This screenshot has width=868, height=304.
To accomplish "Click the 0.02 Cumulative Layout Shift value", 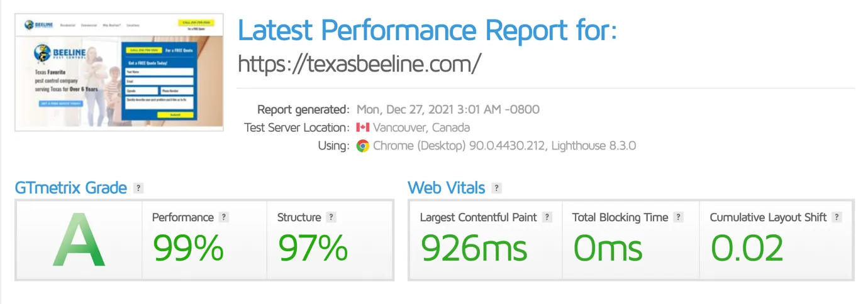I will [748, 247].
